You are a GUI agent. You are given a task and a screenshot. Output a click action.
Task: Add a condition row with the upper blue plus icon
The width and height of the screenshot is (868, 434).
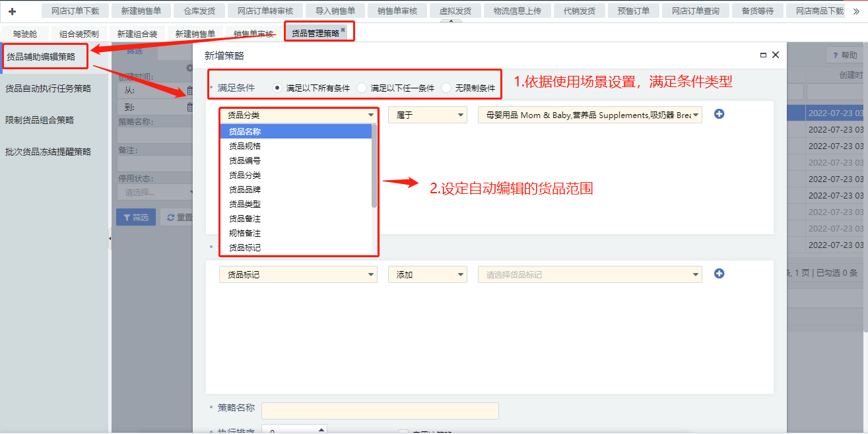click(x=719, y=114)
